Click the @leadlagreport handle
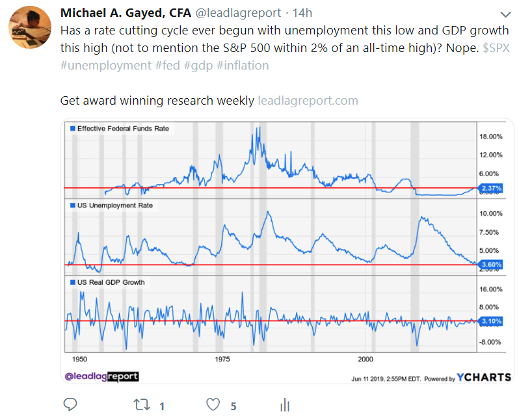This screenshot has width=519, height=420. (x=240, y=13)
